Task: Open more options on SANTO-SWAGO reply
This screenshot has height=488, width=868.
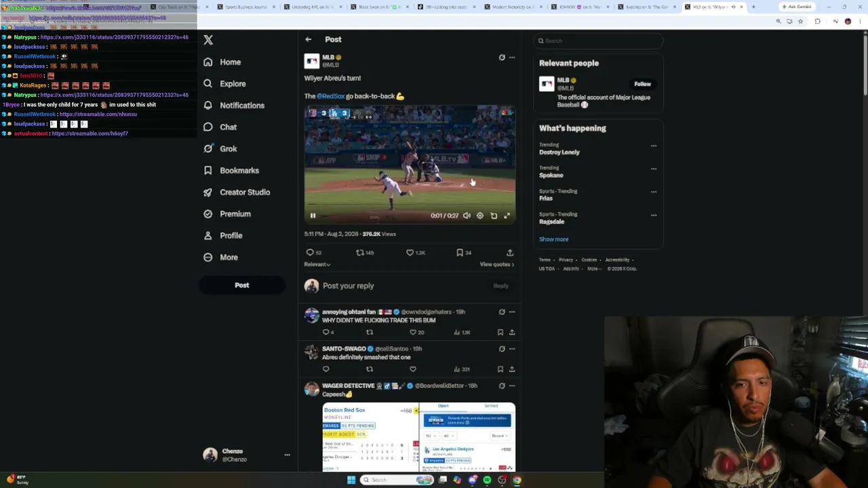Action: tap(512, 349)
